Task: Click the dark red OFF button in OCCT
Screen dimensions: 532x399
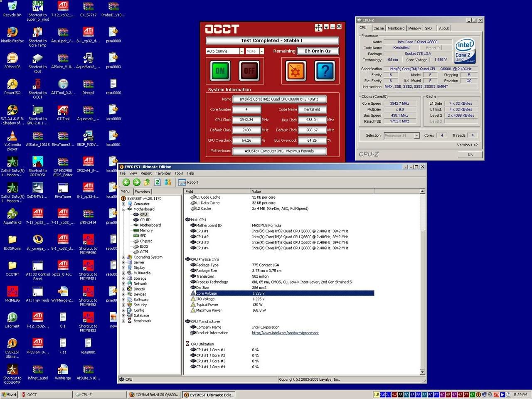Action: point(249,70)
